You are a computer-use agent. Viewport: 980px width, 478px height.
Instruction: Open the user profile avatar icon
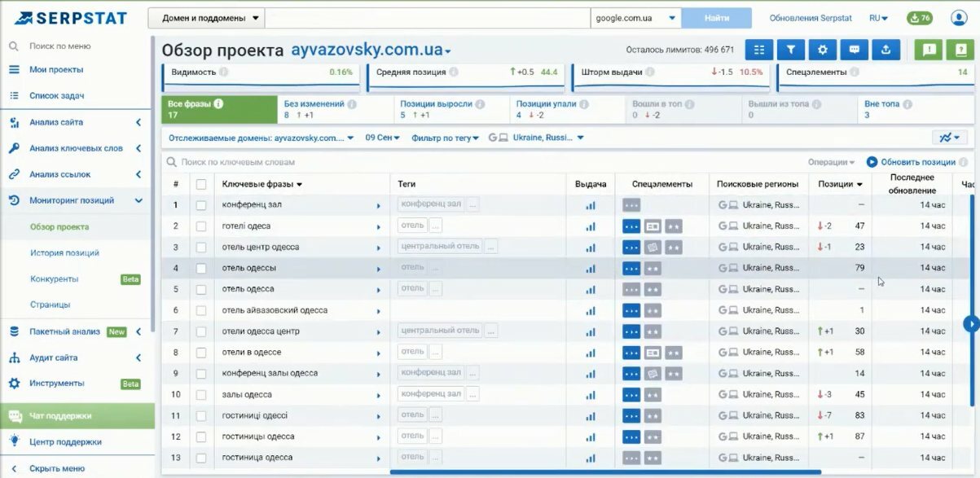tap(958, 18)
